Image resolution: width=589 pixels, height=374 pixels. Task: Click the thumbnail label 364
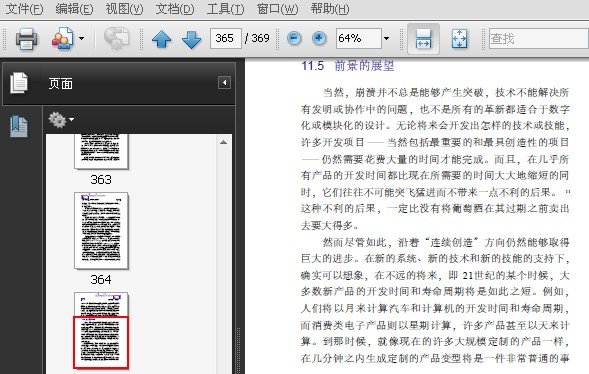[x=101, y=279]
